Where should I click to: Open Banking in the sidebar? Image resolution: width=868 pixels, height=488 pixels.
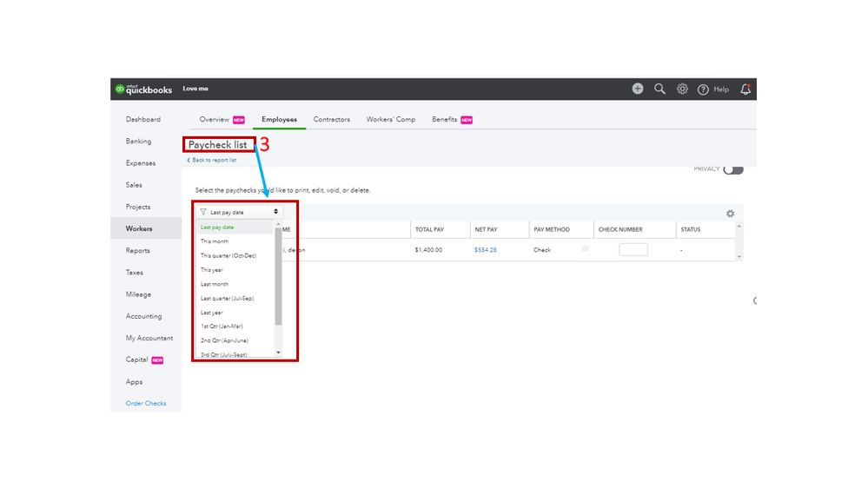(x=138, y=141)
